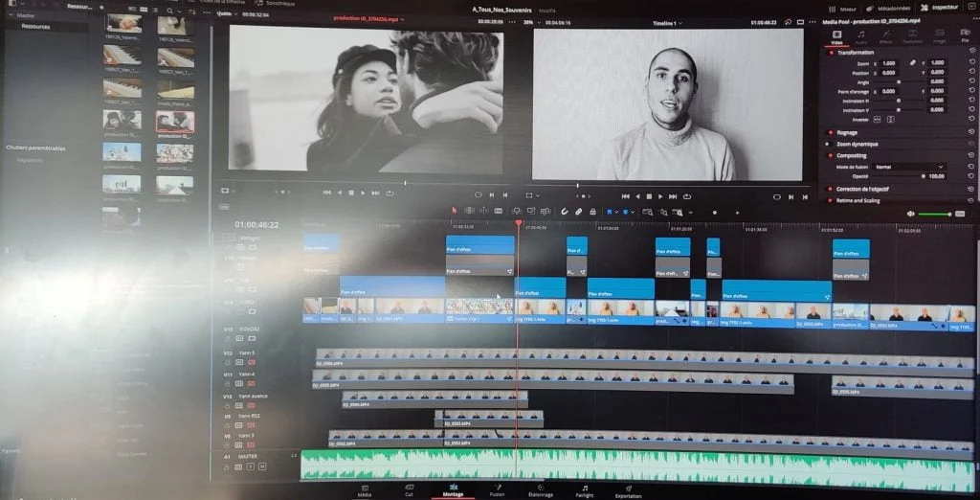The image size is (980, 500).
Task: Switch to the File tab in Inspector
Action: click(966, 36)
